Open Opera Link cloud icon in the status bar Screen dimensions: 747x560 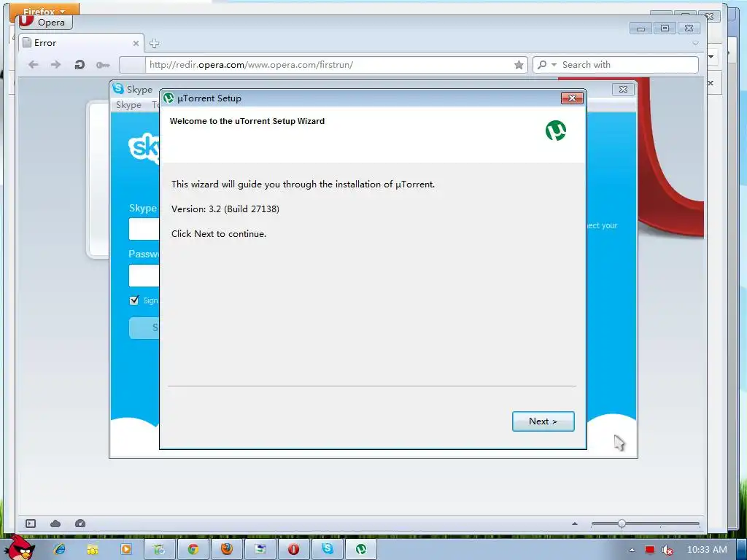[x=55, y=524]
